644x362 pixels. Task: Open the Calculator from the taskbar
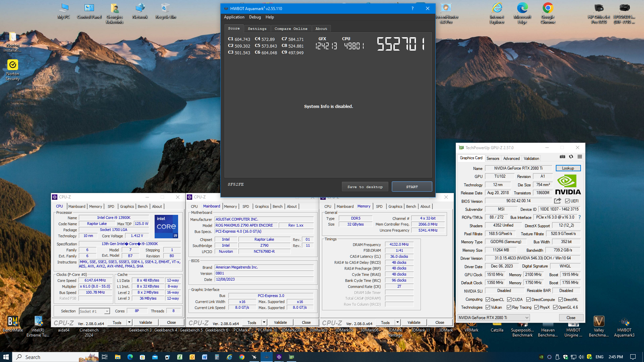tap(217, 357)
